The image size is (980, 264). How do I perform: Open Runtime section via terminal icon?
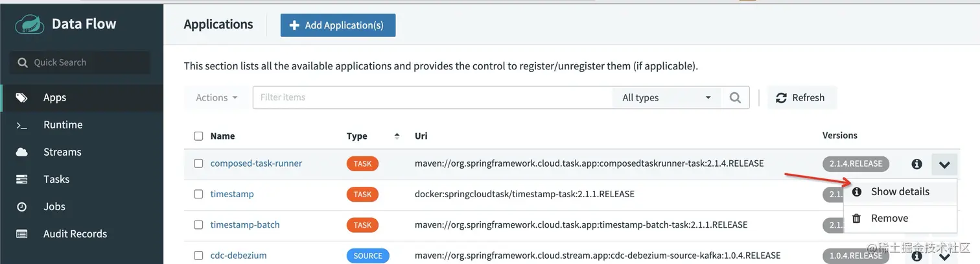click(x=22, y=125)
